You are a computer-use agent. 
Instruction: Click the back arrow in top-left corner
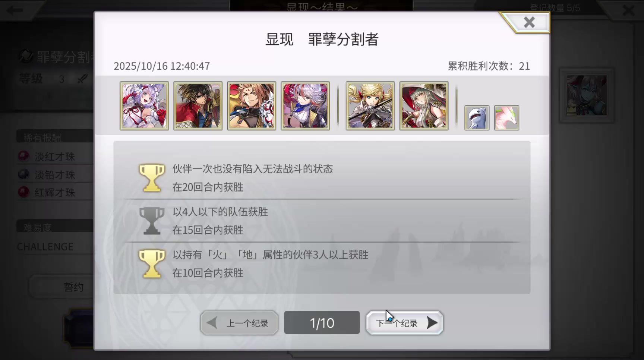pyautogui.click(x=15, y=10)
